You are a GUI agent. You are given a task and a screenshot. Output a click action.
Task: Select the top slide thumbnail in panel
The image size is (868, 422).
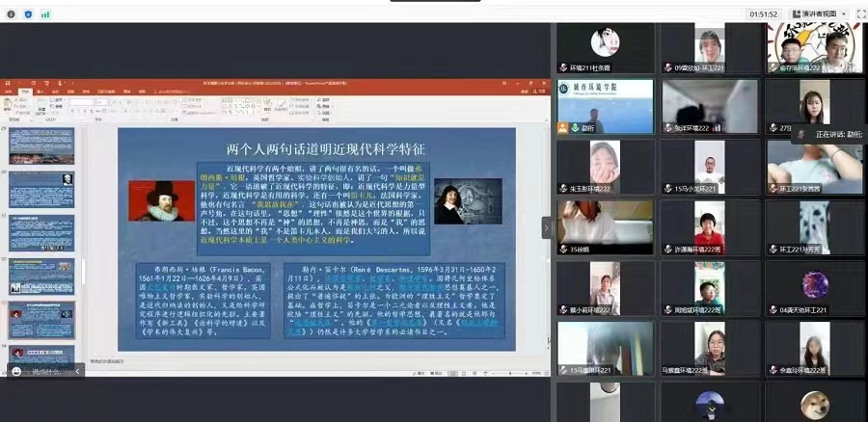click(41, 145)
